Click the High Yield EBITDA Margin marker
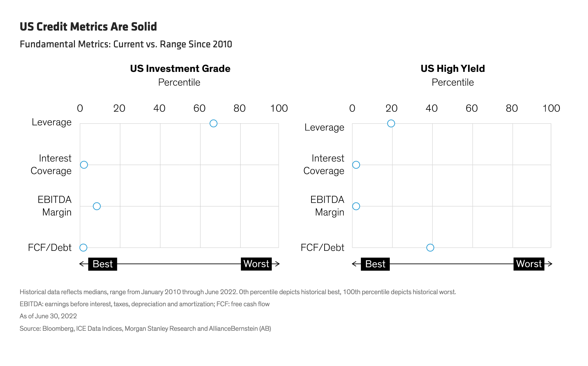The image size is (588, 366). (x=356, y=206)
